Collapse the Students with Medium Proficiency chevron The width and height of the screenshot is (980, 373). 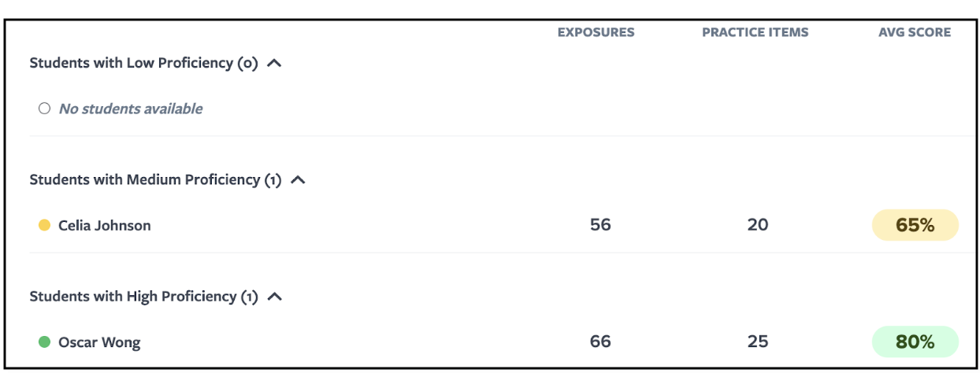[298, 180]
